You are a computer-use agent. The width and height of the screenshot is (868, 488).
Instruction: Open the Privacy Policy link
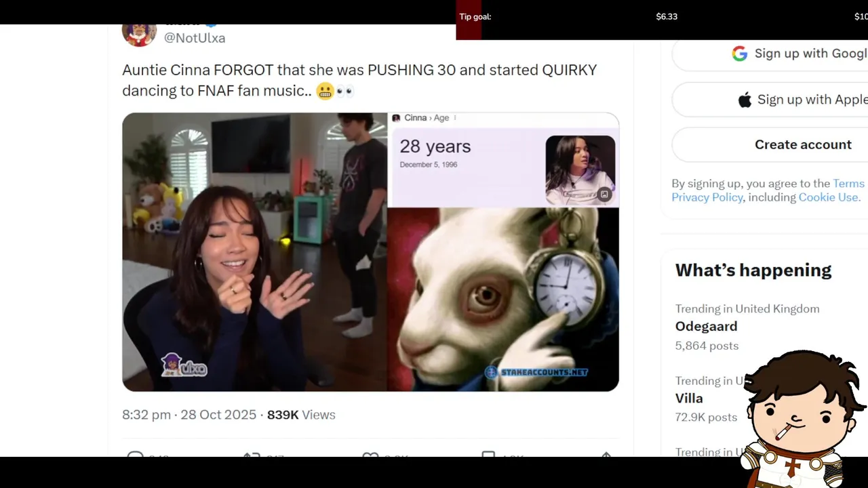(707, 197)
